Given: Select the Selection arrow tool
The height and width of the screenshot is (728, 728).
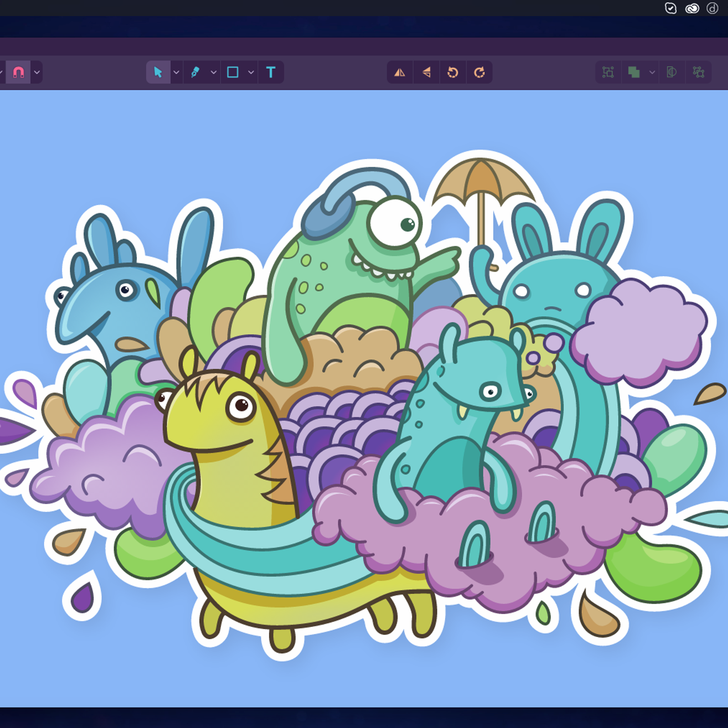Looking at the screenshot, I should (157, 71).
